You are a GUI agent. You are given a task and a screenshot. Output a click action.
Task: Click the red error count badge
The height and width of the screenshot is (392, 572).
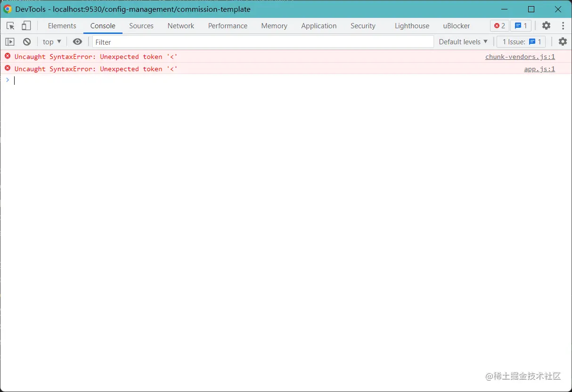coord(499,25)
